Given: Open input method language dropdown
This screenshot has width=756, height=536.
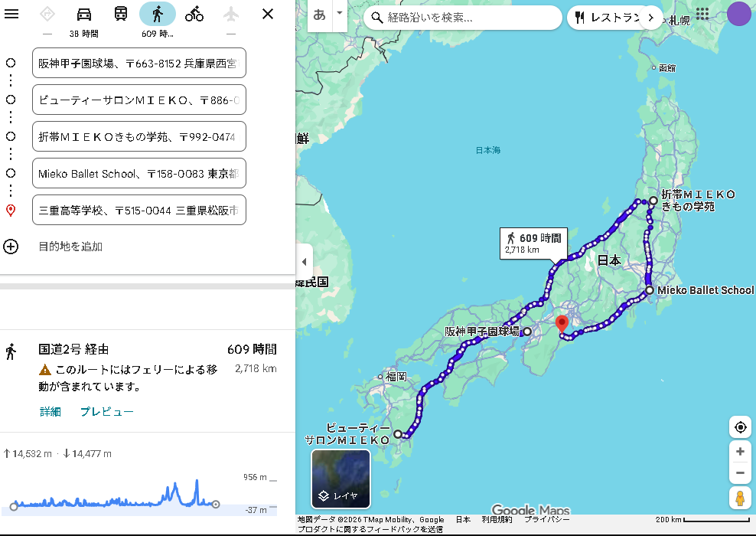Looking at the screenshot, I should point(340,14).
